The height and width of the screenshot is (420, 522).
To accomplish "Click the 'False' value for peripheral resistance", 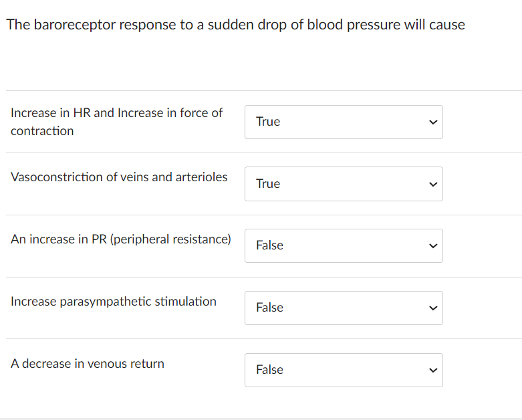I will click(x=269, y=245).
